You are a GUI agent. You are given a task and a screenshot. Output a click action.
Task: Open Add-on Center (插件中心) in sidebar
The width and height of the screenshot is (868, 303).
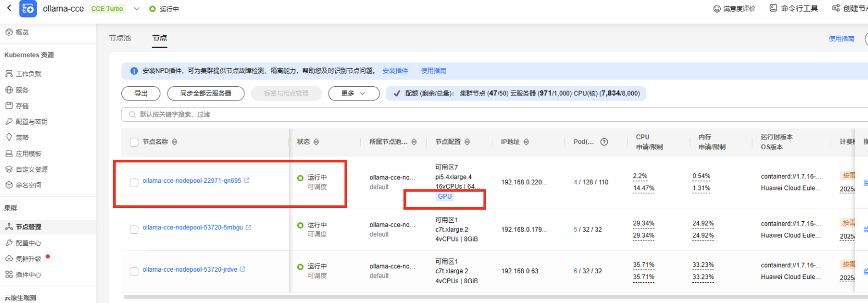23,274
